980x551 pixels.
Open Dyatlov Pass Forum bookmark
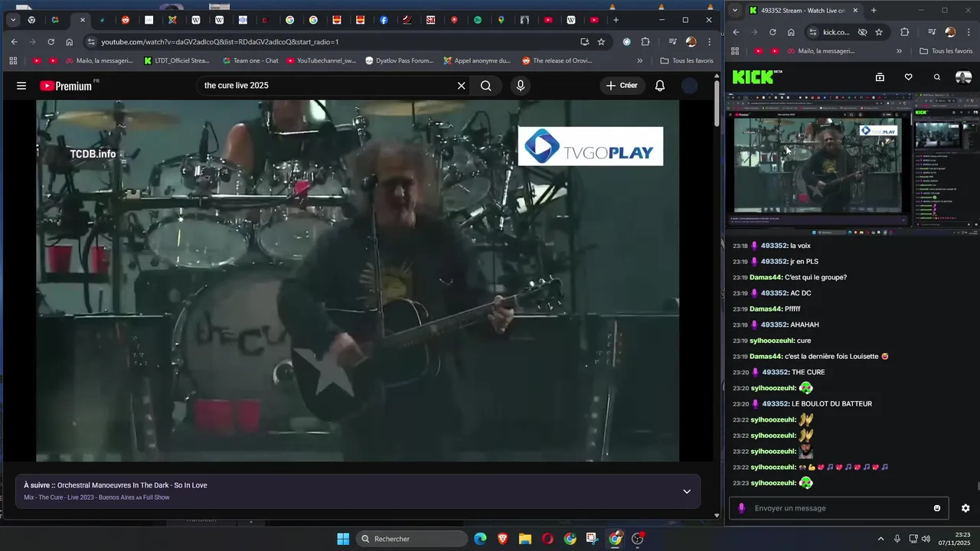pyautogui.click(x=400, y=60)
